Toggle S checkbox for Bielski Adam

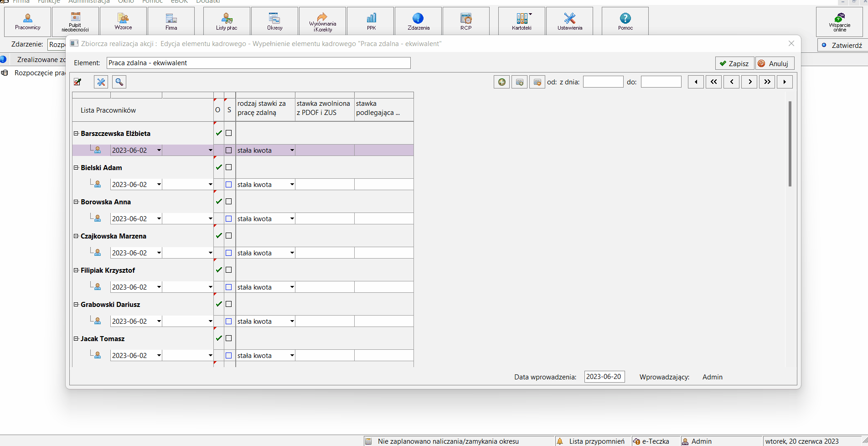point(229,167)
